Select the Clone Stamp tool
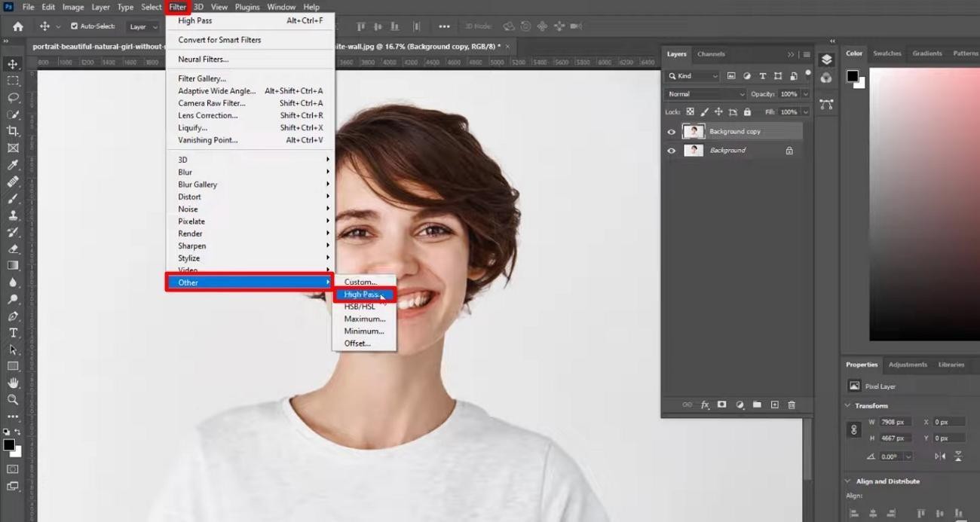Image resolution: width=980 pixels, height=522 pixels. [13, 215]
